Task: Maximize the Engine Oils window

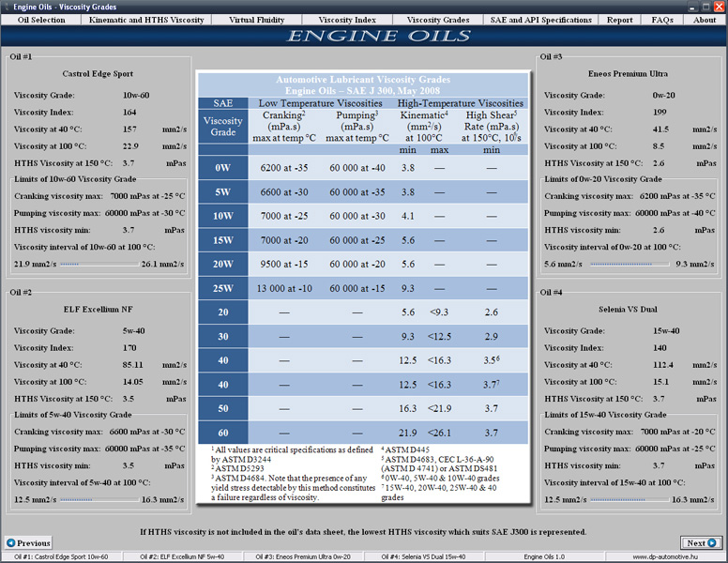Action: tap(705, 7)
